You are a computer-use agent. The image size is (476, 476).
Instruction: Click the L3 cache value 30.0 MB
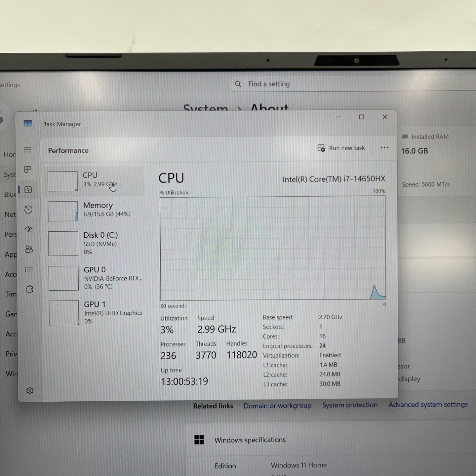click(330, 384)
